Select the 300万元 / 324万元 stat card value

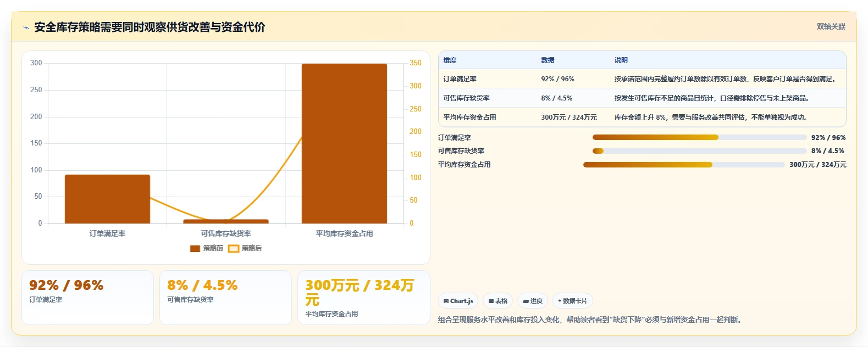tap(360, 293)
